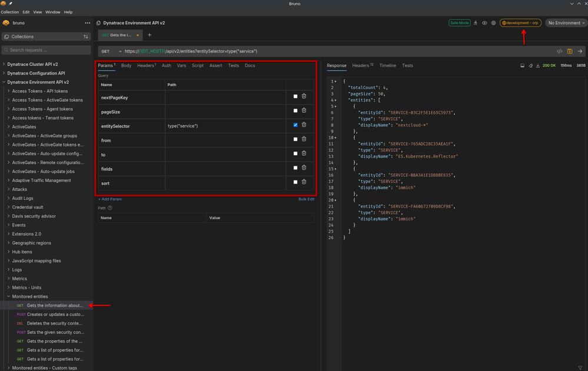Save the request with disk icon
Screen dimensions: 588x371
pos(570,51)
